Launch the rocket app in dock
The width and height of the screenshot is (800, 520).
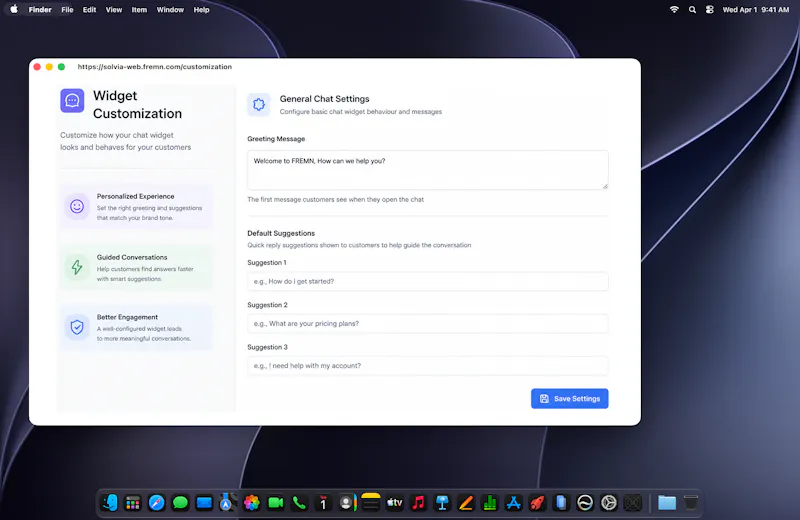tap(537, 503)
